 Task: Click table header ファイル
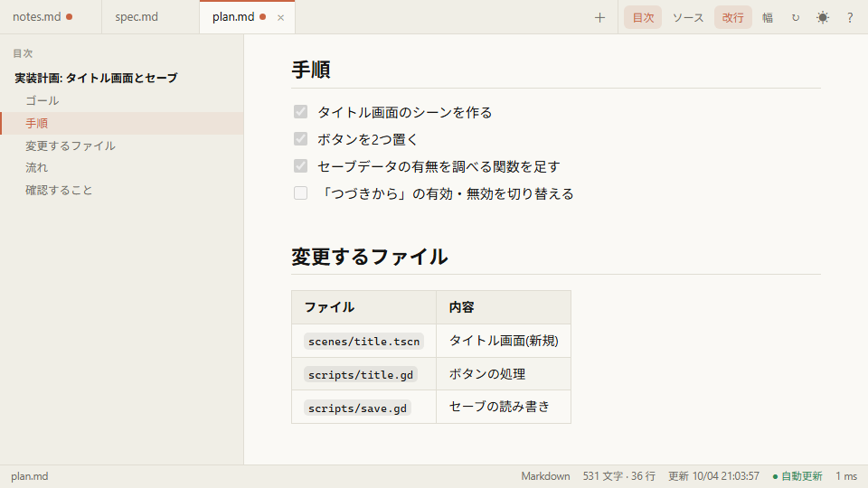click(364, 307)
